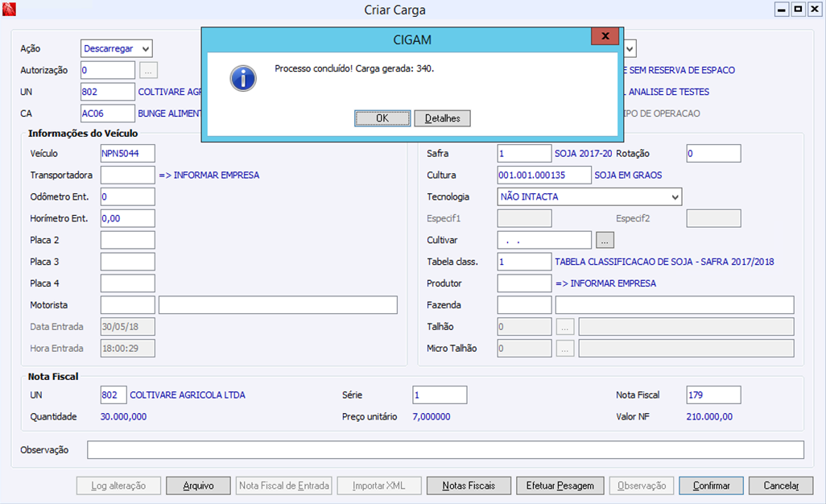
Task: Click the Efetuar Pesagem button
Action: tap(560, 485)
